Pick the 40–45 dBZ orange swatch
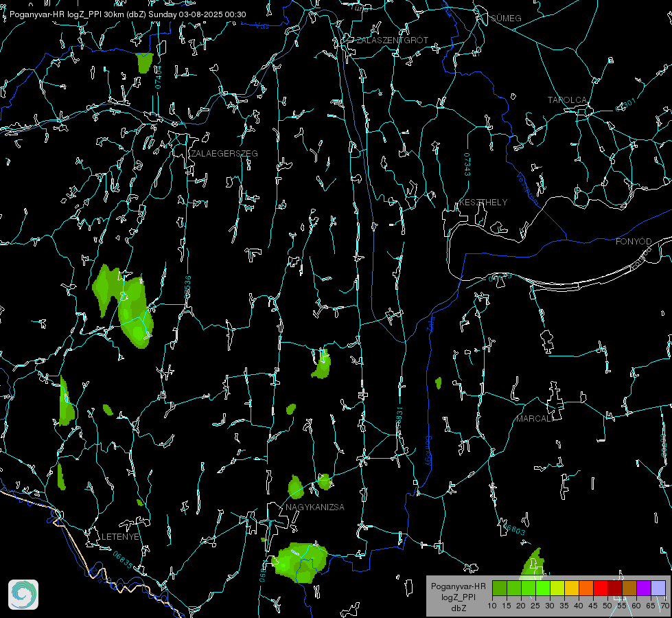The image size is (672, 618). pos(586,588)
